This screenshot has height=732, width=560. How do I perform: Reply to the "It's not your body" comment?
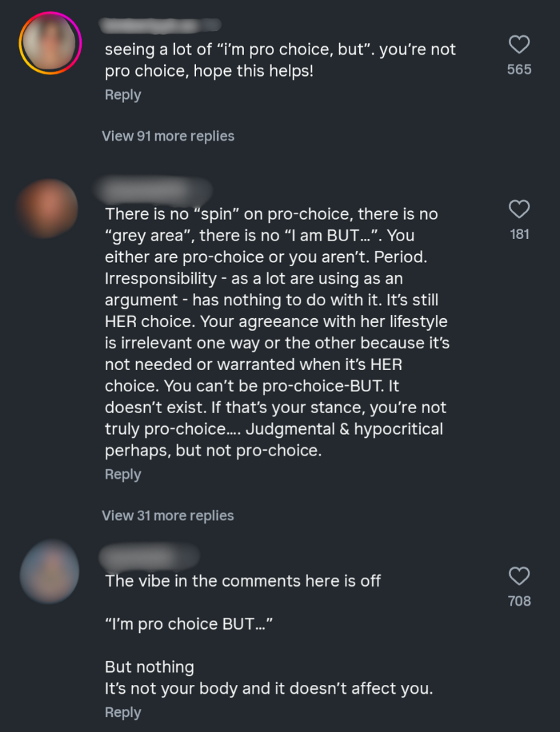[x=123, y=712]
